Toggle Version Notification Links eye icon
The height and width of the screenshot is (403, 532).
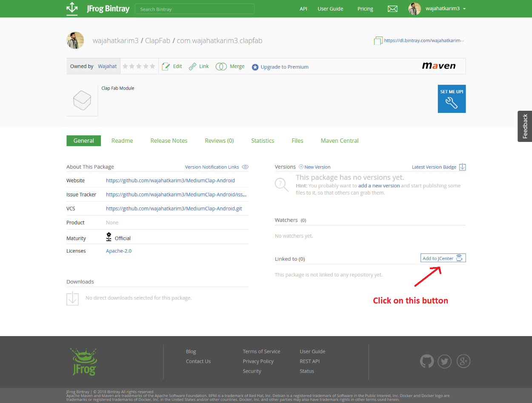pos(245,167)
